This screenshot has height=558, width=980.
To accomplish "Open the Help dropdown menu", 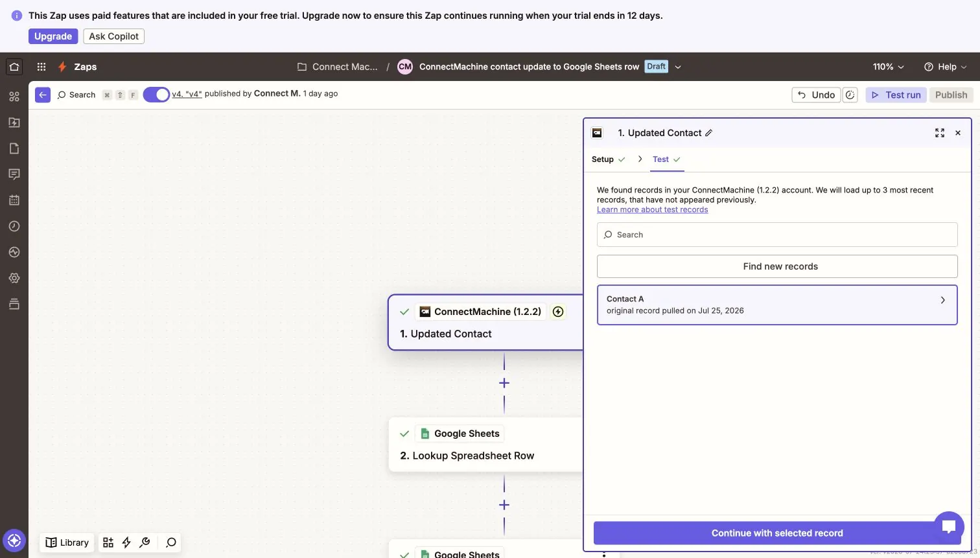I will pos(946,67).
